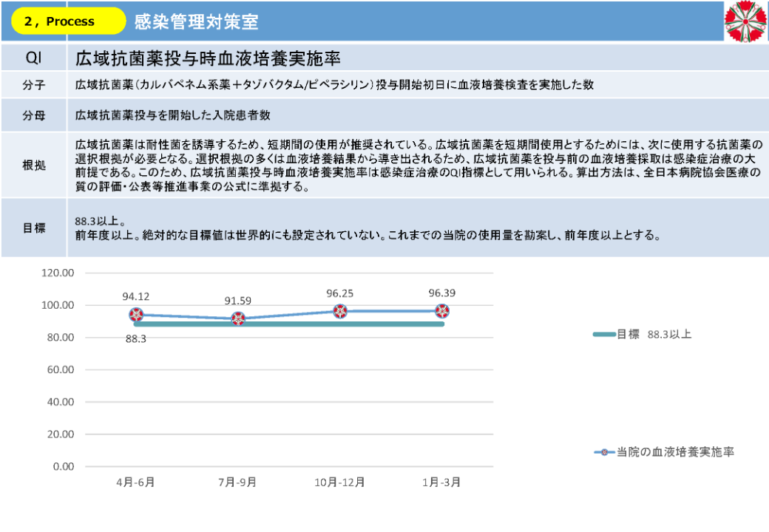Click the teal line swatch in 目標 legend
The image size is (769, 532).
pos(604,335)
